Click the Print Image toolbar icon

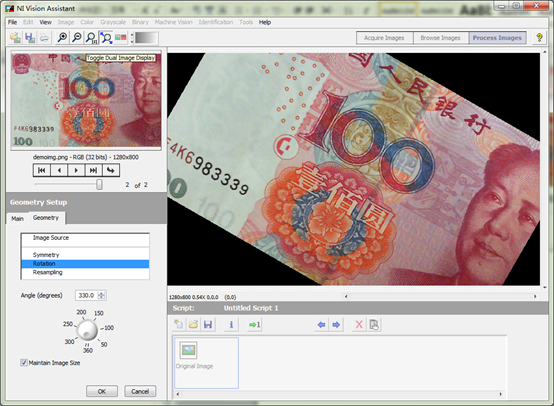(44, 37)
